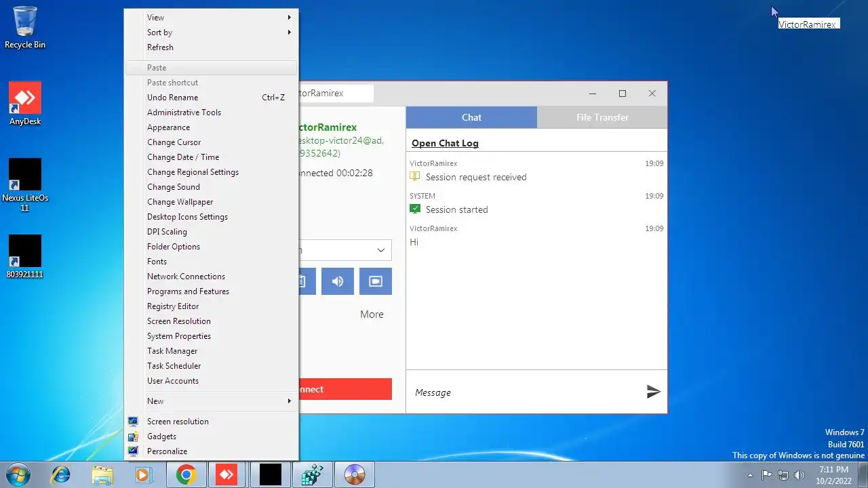This screenshot has height=488, width=868.
Task: Choose Undo Rename from the context menu
Action: click(212, 98)
